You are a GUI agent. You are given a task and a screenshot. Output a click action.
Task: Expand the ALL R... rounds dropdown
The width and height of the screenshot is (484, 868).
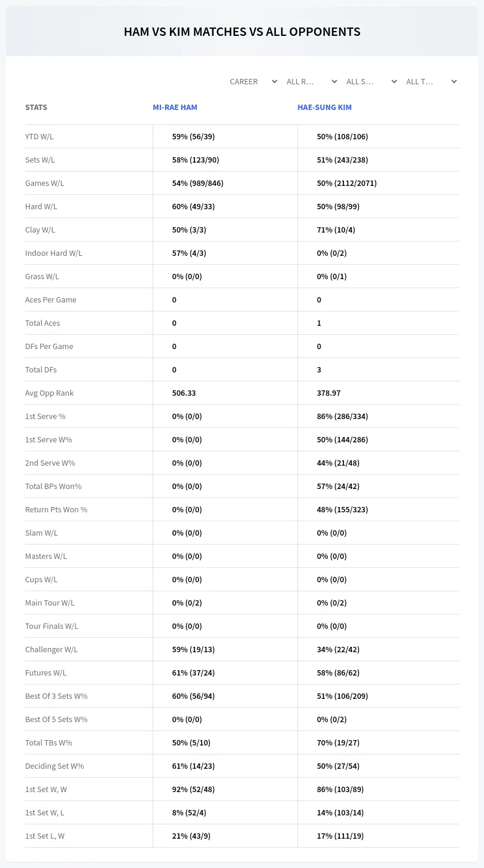(312, 81)
